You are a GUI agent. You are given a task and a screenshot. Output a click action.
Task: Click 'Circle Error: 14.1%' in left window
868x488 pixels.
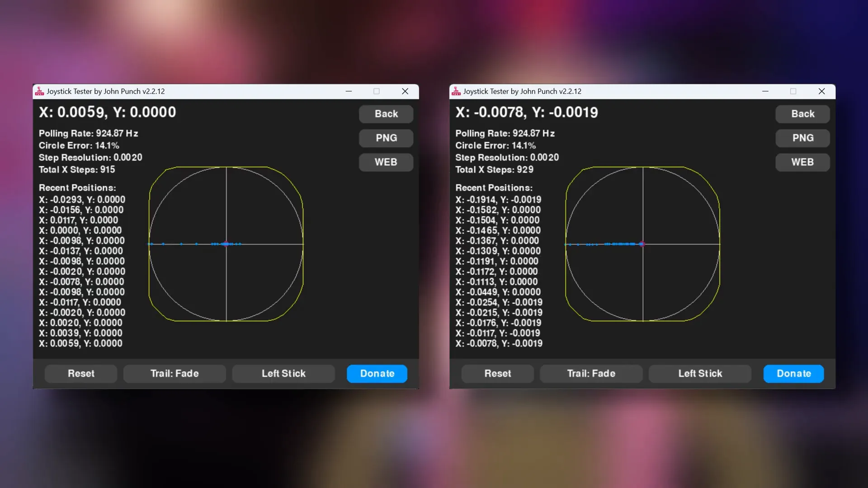pos(79,145)
